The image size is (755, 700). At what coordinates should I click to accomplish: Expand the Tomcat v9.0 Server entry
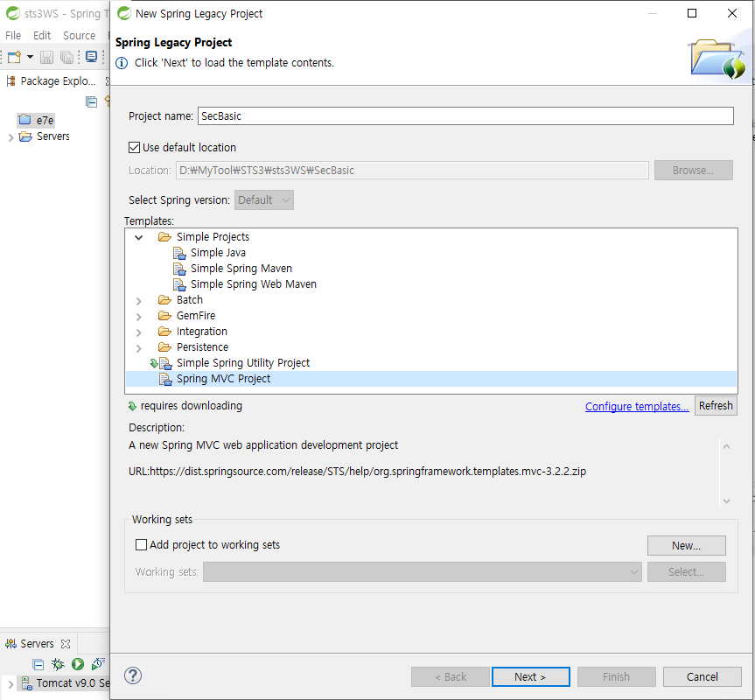[x=10, y=683]
